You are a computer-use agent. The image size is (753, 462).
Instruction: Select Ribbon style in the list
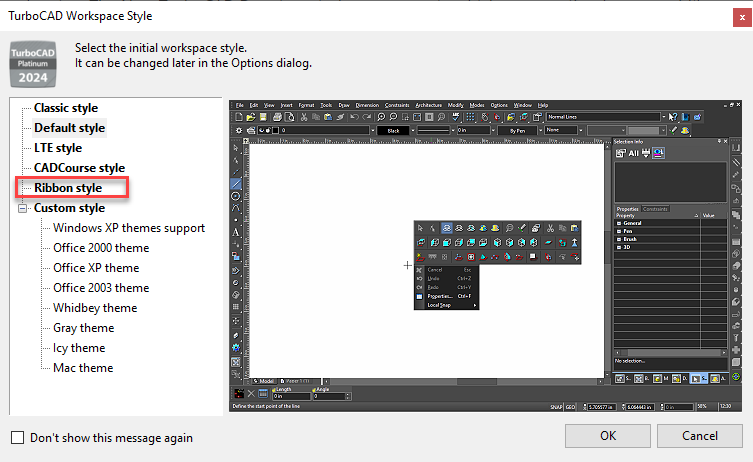[68, 188]
